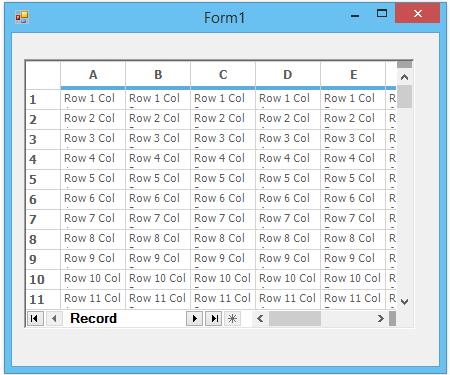Click cell Row 10 Col in column E
Viewport: 450px width, 375px height.
pos(353,279)
